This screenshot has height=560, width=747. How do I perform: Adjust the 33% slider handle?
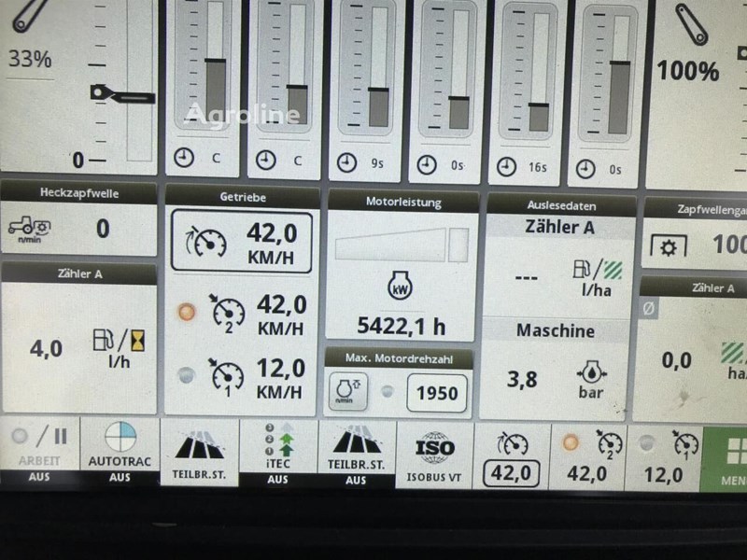click(121, 94)
